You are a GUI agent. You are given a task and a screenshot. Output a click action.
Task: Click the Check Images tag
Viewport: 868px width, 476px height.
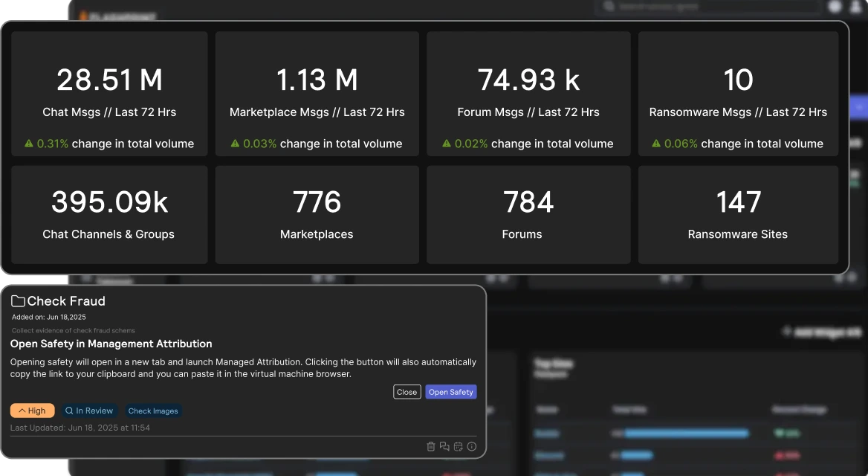[153, 411]
